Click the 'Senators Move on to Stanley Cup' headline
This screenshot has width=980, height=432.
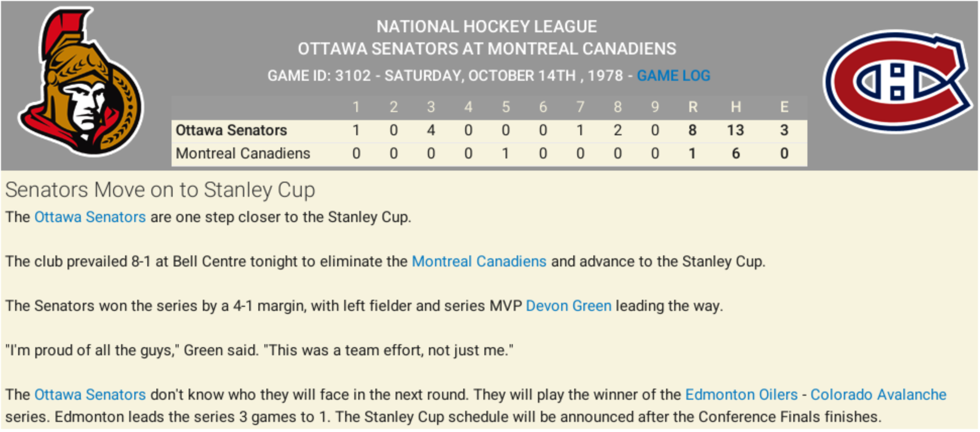(160, 190)
